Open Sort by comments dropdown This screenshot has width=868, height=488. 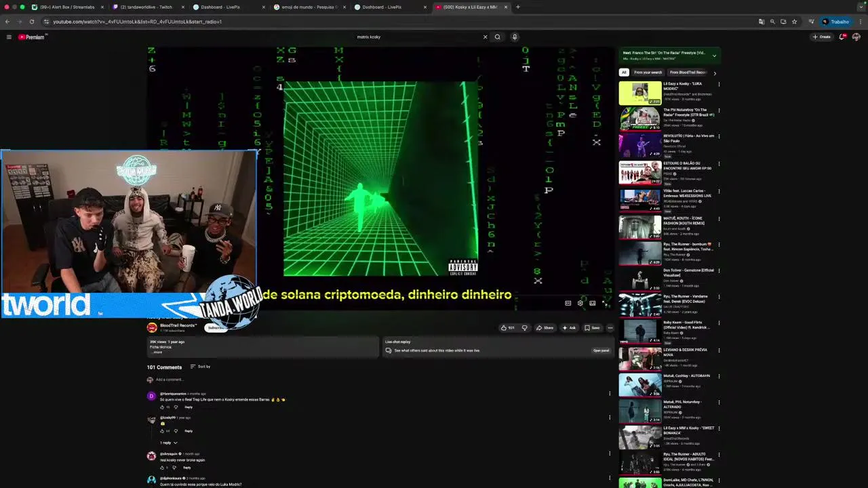pyautogui.click(x=200, y=367)
